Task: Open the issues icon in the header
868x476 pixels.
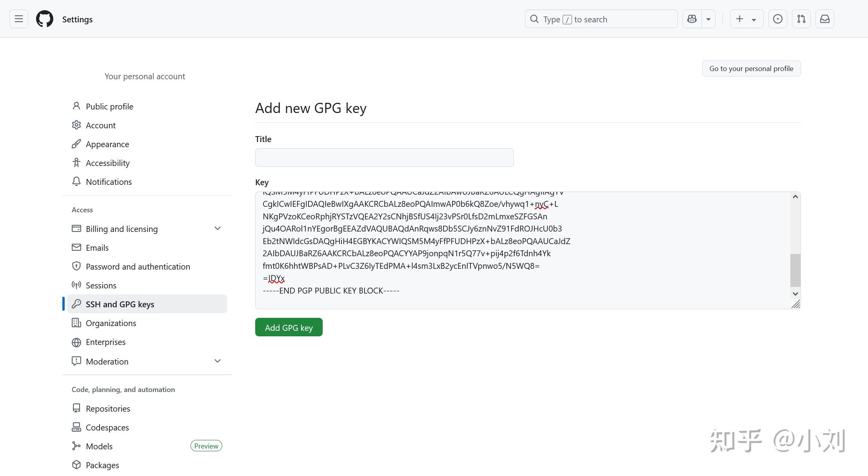Action: [777, 18]
